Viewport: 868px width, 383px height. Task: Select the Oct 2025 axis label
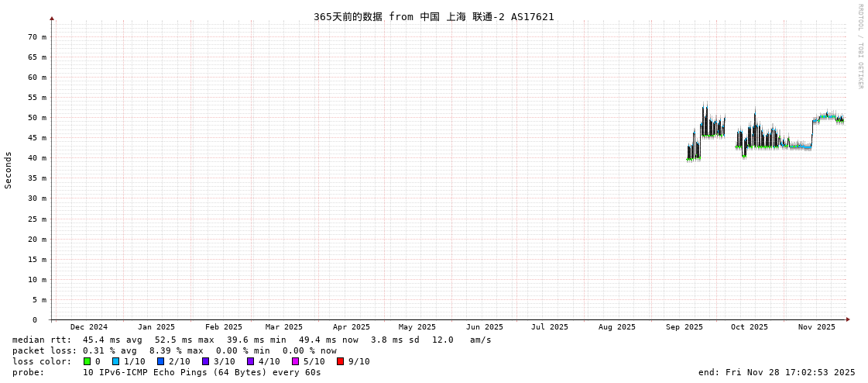tap(750, 327)
